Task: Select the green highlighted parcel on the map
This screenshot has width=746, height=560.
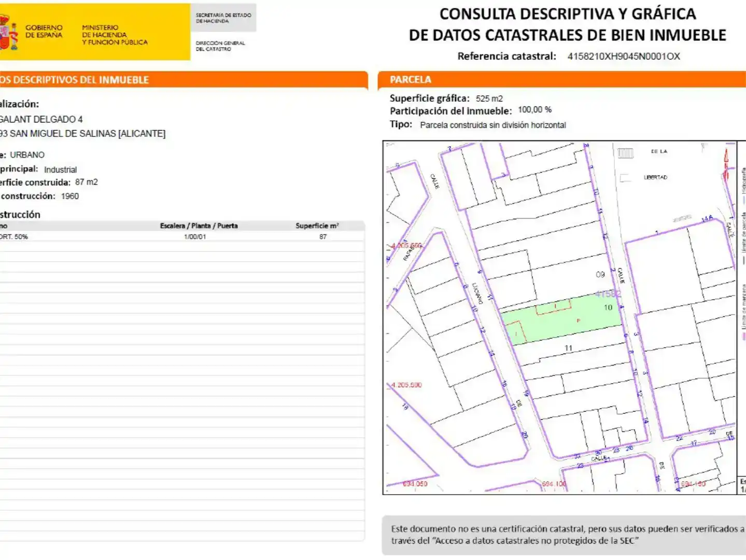Action: [561, 318]
